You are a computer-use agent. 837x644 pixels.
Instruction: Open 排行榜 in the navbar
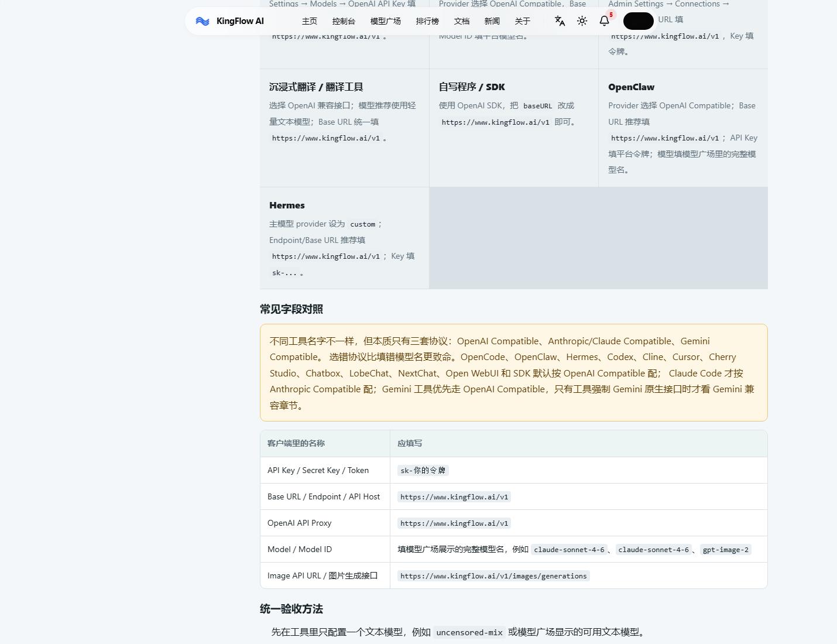pos(427,21)
